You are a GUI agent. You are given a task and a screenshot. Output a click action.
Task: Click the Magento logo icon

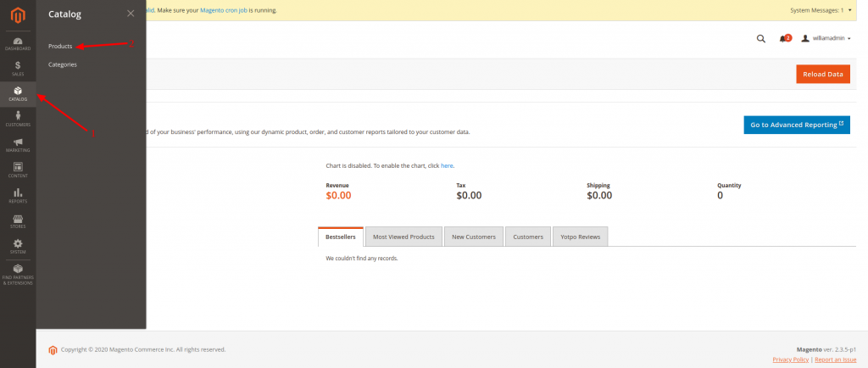pos(18,14)
